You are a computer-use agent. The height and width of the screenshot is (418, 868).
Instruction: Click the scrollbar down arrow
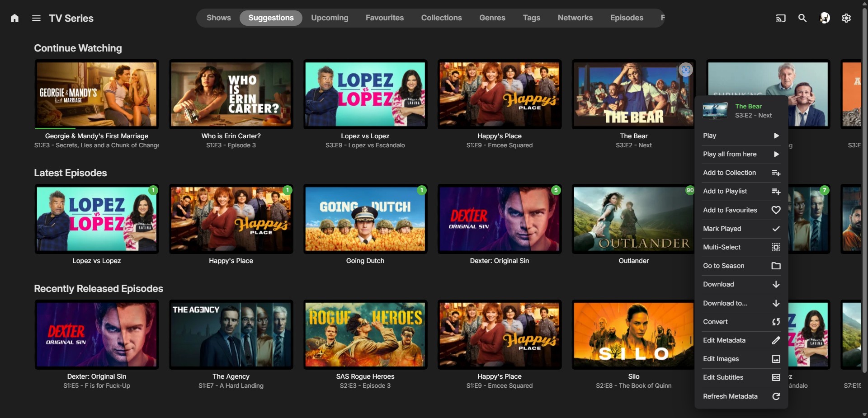tap(864, 414)
